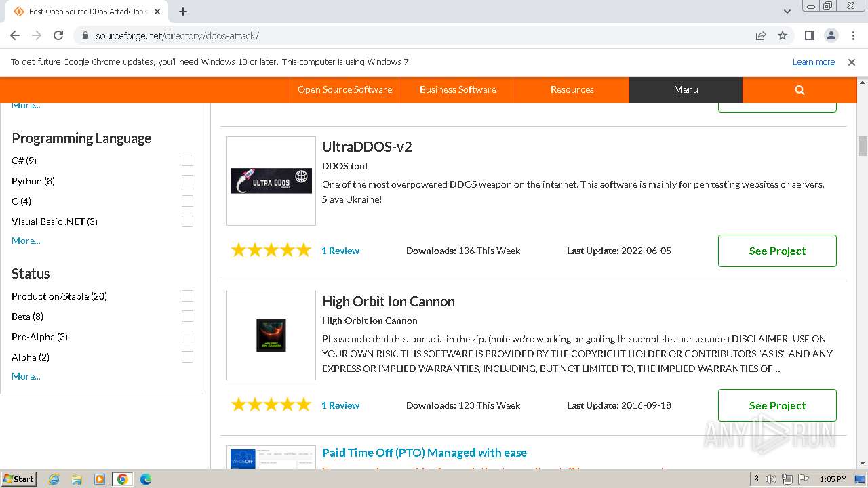Check the C# (9) language filter

(x=187, y=161)
